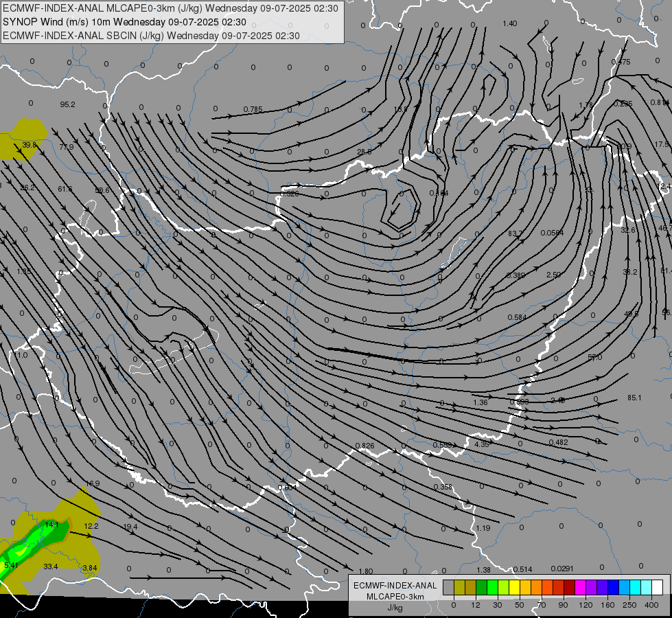Viewport: 672px width, 618px height.
Task: Click the 0.514 map value
Action: point(523,569)
